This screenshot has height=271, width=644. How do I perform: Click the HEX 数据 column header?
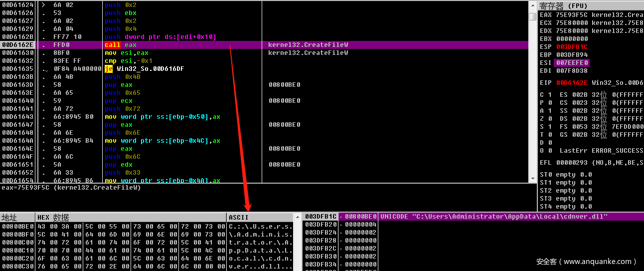pos(53,218)
